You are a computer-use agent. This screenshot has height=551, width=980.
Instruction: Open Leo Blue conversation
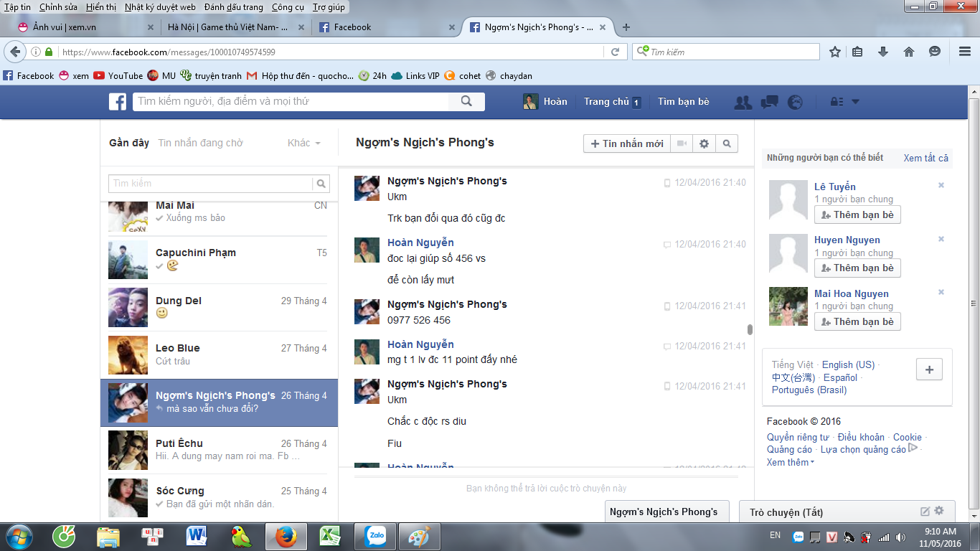click(219, 355)
